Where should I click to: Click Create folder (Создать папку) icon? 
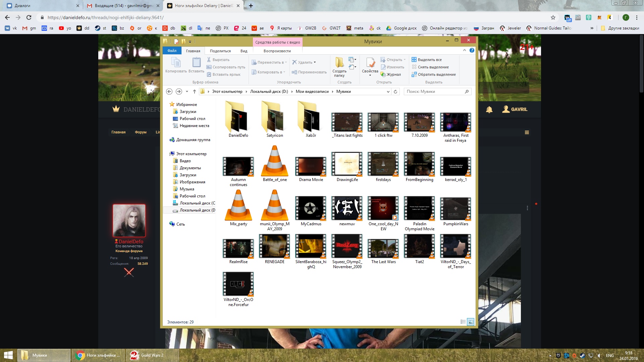coord(339,63)
